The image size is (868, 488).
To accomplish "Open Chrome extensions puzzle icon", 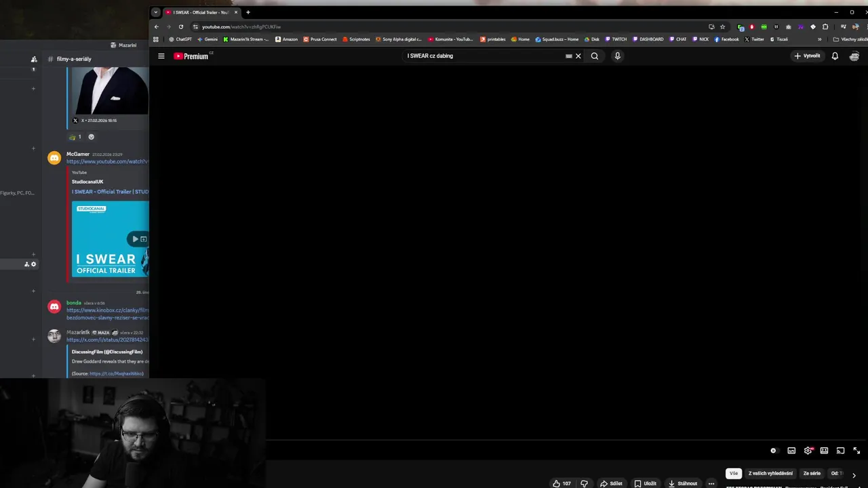I will (x=825, y=27).
